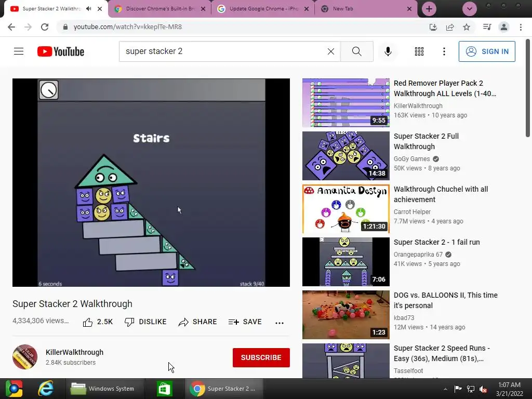
Task: Clear the search box with the X
Action: pyautogui.click(x=331, y=51)
